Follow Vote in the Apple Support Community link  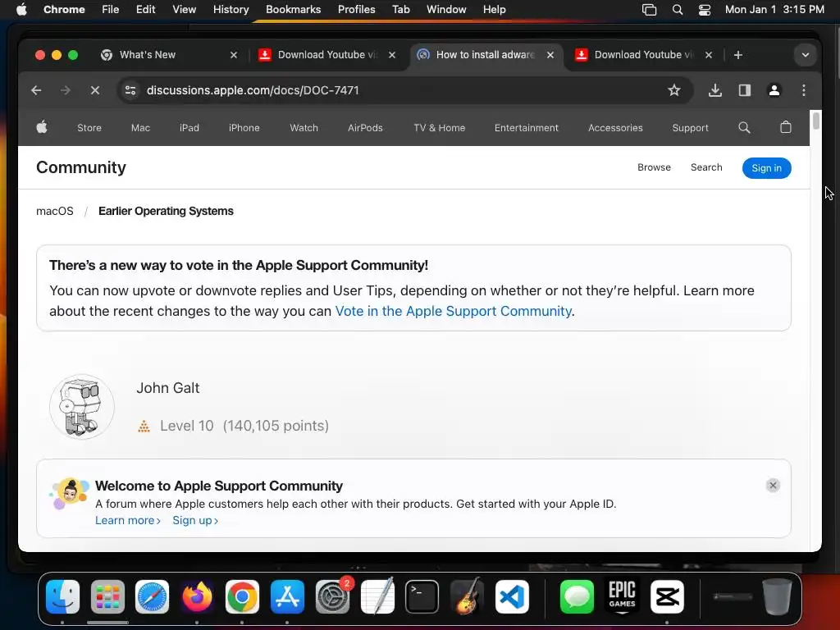453,311
